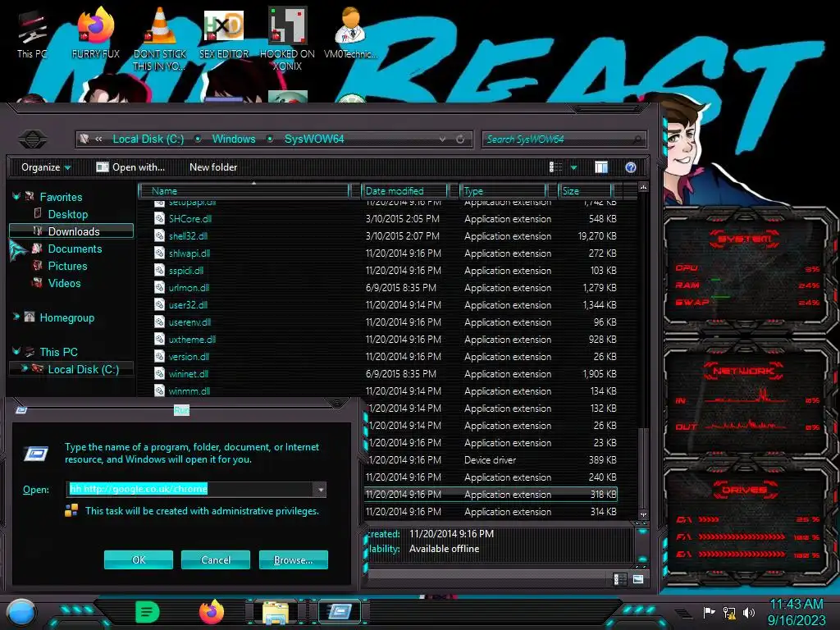Open Firefox from the taskbar
Viewport: 840px width, 630px height.
click(x=212, y=612)
